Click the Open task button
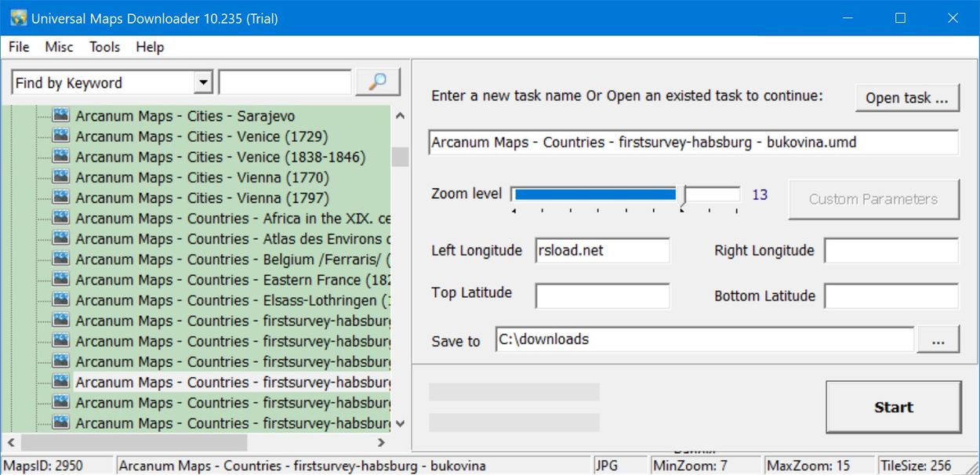 pos(906,97)
